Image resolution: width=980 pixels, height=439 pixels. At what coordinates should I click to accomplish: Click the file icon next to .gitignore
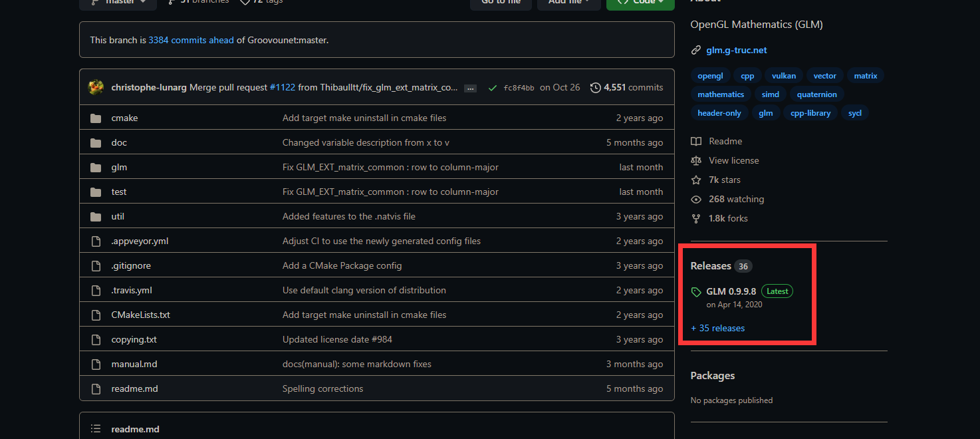click(96, 265)
